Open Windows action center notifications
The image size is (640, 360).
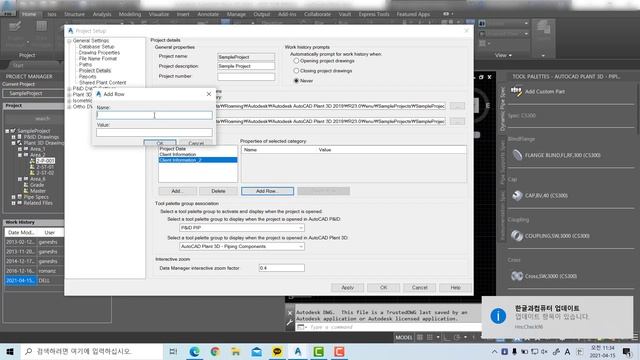tap(627, 351)
